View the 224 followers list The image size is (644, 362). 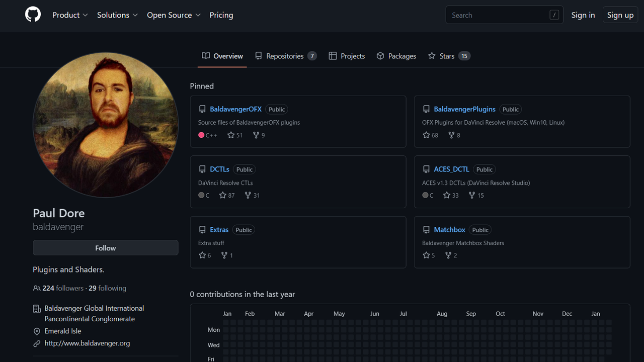63,288
